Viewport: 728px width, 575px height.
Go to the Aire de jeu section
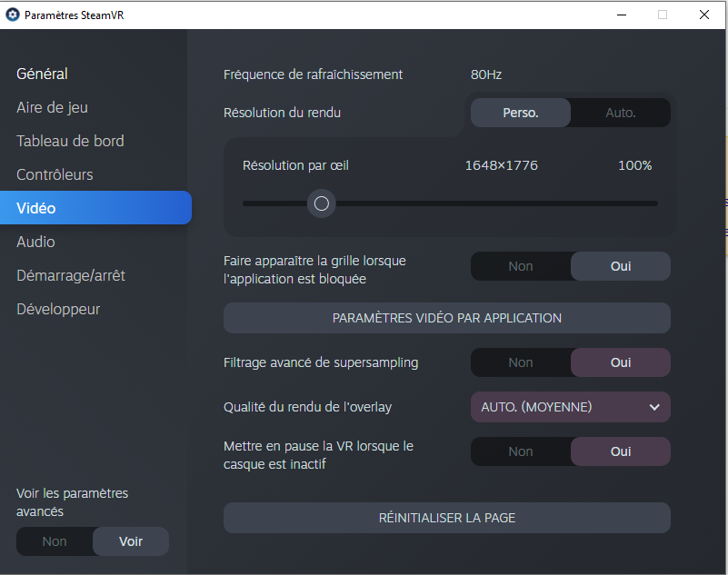click(52, 107)
